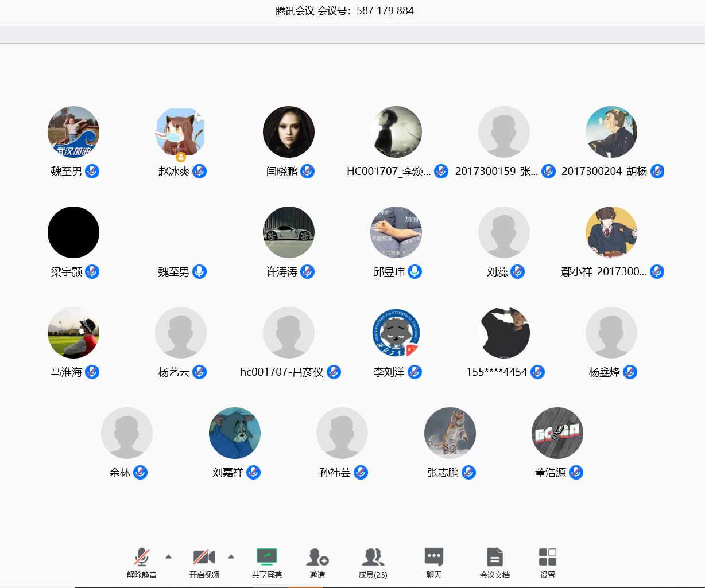Viewport: 705px width, 588px height.
Task: Click the name label 许涛涛
Action: tap(282, 272)
